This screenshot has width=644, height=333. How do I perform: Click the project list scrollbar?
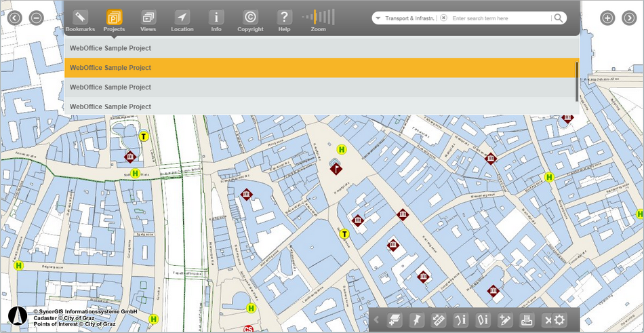coord(577,82)
